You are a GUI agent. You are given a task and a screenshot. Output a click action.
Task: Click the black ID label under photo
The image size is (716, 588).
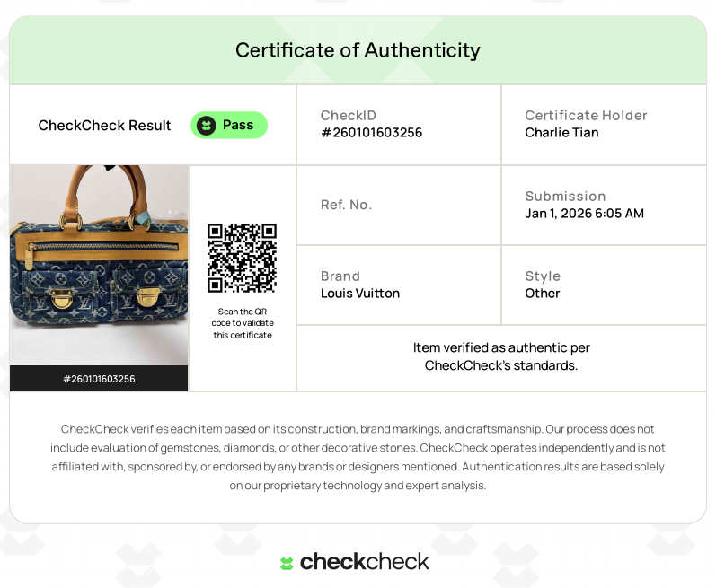(x=99, y=379)
